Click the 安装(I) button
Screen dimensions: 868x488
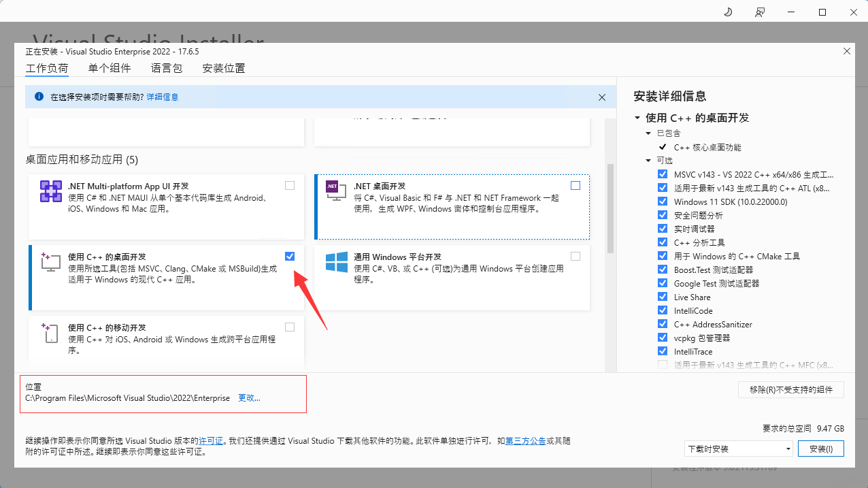click(x=821, y=449)
